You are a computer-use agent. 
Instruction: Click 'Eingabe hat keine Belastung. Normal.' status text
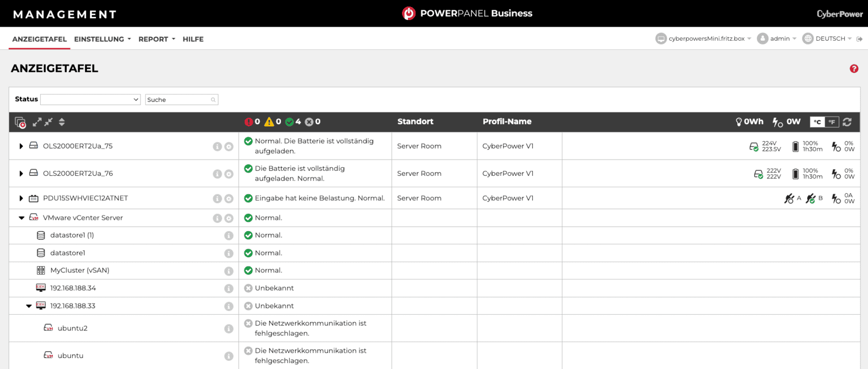click(x=320, y=198)
